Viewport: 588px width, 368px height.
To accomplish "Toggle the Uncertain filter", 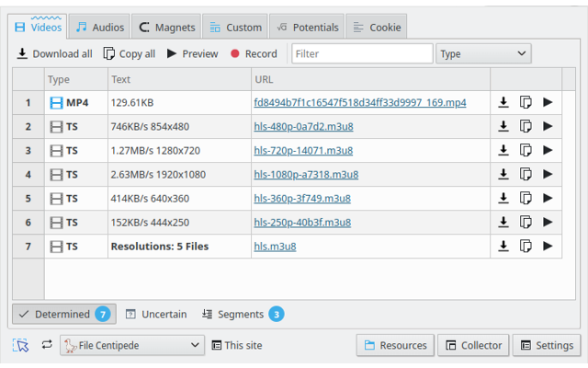I will pos(155,314).
